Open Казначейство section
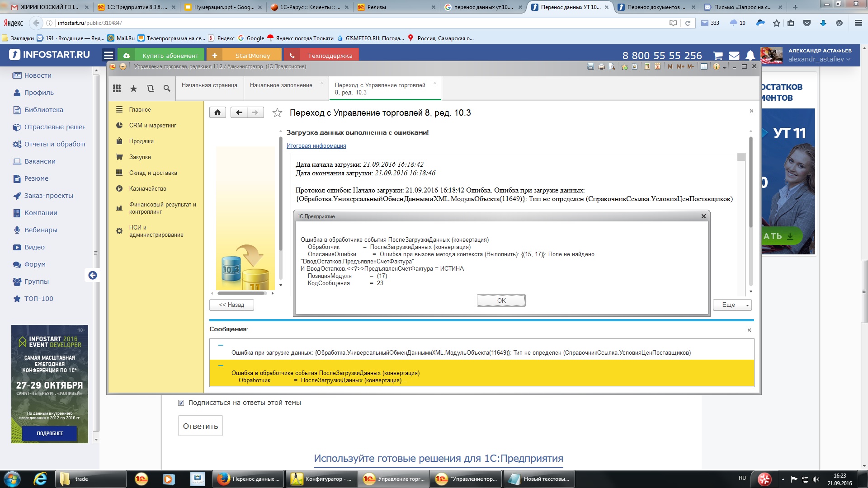868x488 pixels. click(148, 189)
